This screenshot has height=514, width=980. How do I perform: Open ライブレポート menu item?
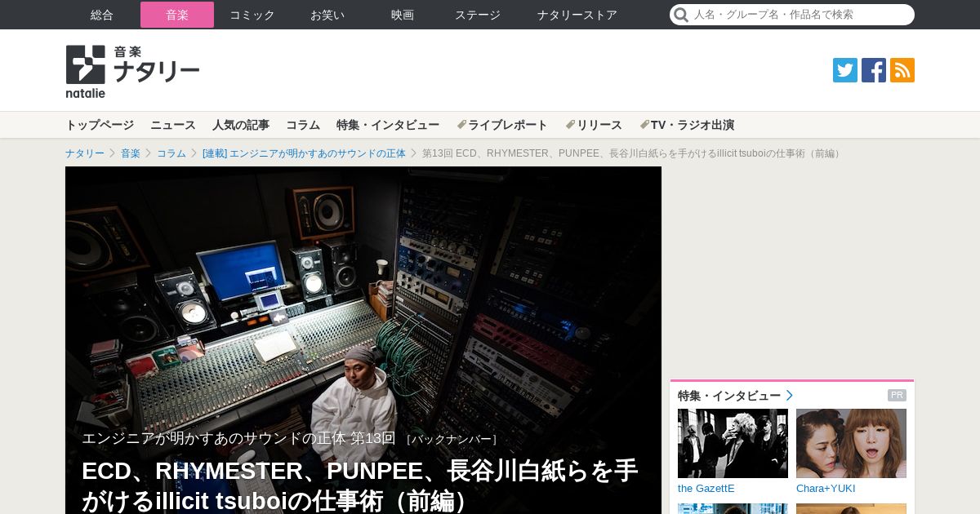[502, 125]
